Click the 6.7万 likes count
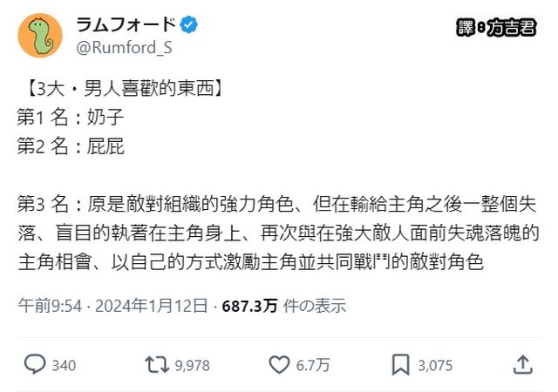The width and height of the screenshot is (558, 392). tap(311, 365)
